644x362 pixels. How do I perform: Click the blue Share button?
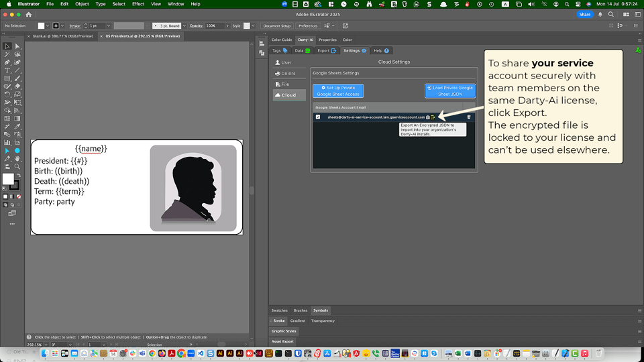pyautogui.click(x=584, y=14)
